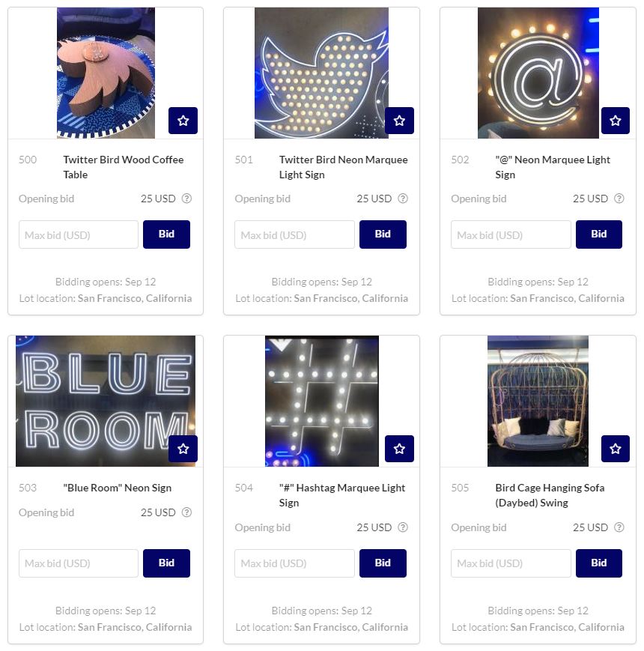Show opening bid help for lot 500
Viewport: 644px width, 651px height.
coord(187,199)
